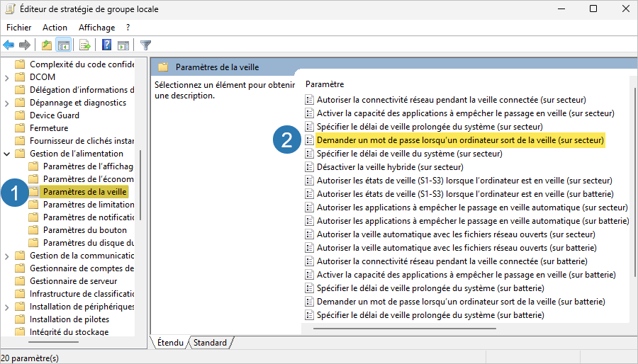Image resolution: width=638 pixels, height=364 pixels.
Task: Click the Export list toolbar icon
Action: [x=85, y=45]
